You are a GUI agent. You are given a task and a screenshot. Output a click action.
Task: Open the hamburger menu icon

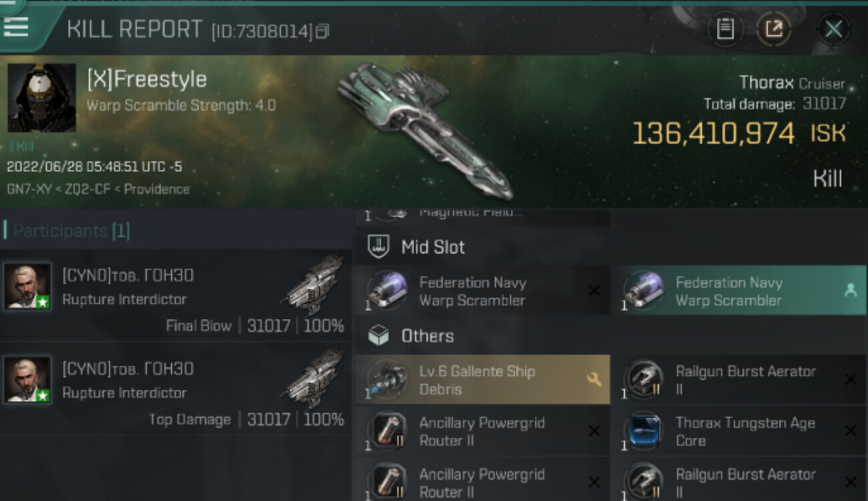(15, 27)
